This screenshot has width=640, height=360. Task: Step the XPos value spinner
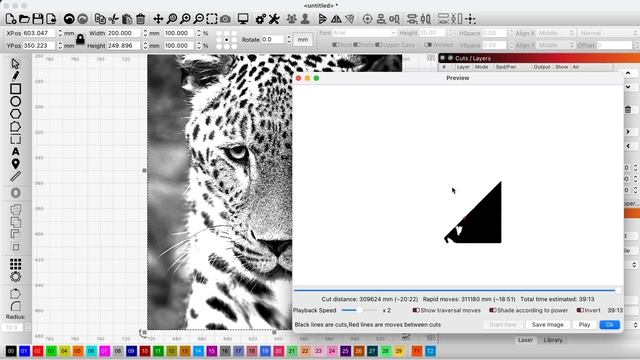click(x=60, y=33)
